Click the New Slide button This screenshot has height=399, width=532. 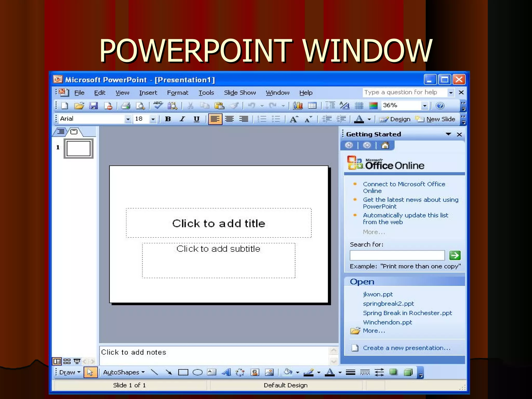coord(435,119)
